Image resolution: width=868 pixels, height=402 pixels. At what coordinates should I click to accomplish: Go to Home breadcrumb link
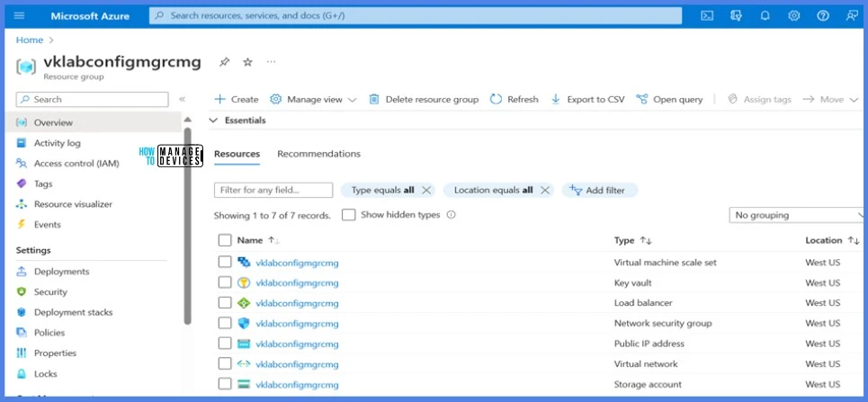point(30,40)
